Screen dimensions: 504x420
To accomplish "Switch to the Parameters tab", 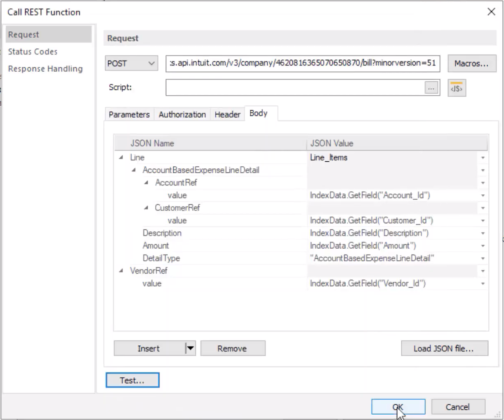I will pyautogui.click(x=129, y=114).
